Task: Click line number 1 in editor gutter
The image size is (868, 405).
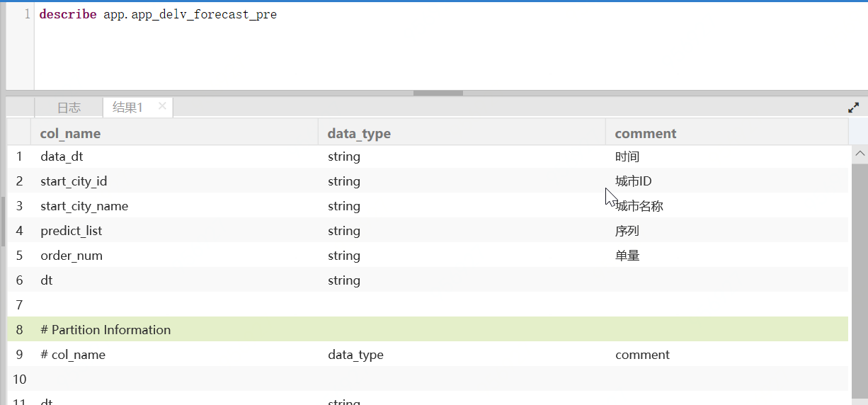Action: click(x=27, y=14)
